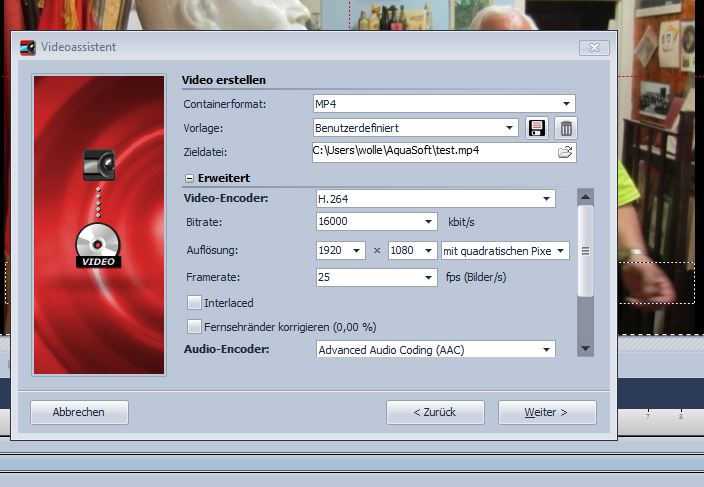The image size is (704, 487).
Task: Open the Bitrate 16000 dropdown
Action: [x=429, y=222]
